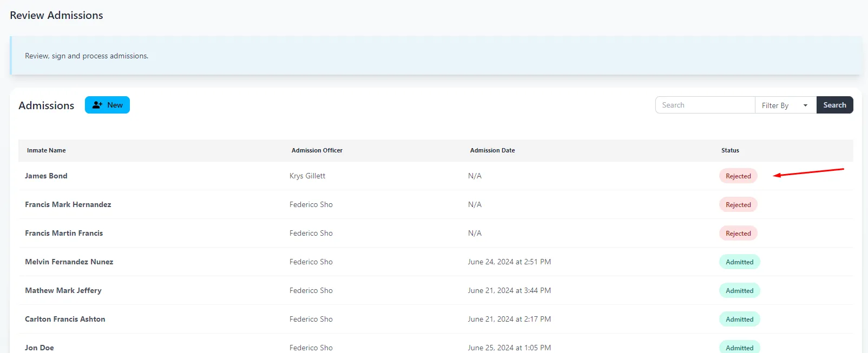Click the Inmate Name column header

[x=47, y=150]
